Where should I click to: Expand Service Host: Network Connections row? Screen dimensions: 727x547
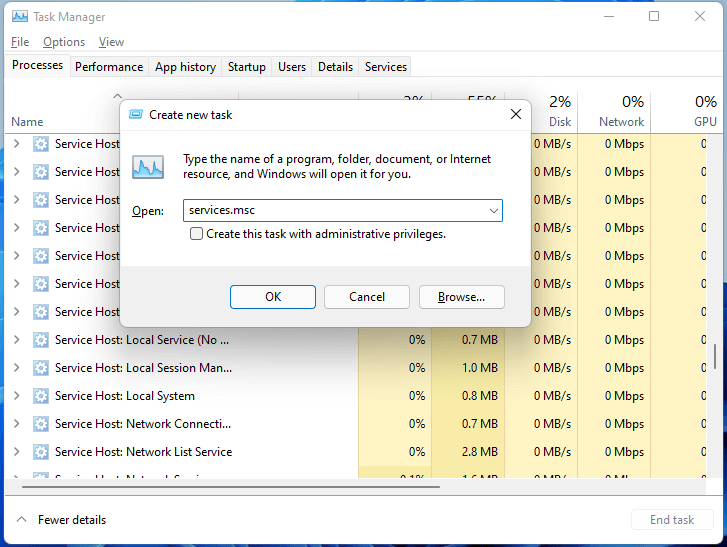click(x=17, y=423)
